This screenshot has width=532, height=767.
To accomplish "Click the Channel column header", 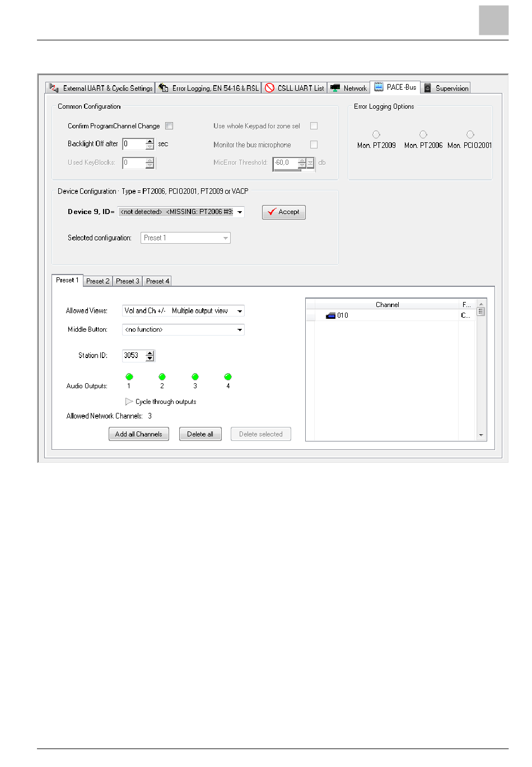I will [387, 305].
